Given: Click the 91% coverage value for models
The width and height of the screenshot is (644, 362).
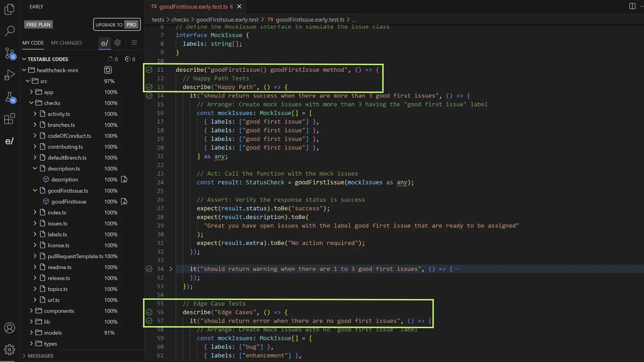Looking at the screenshot, I should (x=109, y=333).
